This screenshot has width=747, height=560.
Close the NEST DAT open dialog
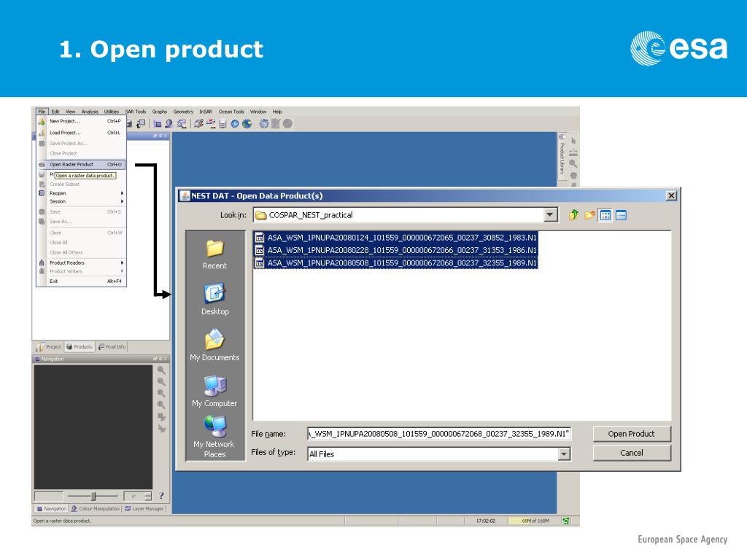[x=671, y=195]
